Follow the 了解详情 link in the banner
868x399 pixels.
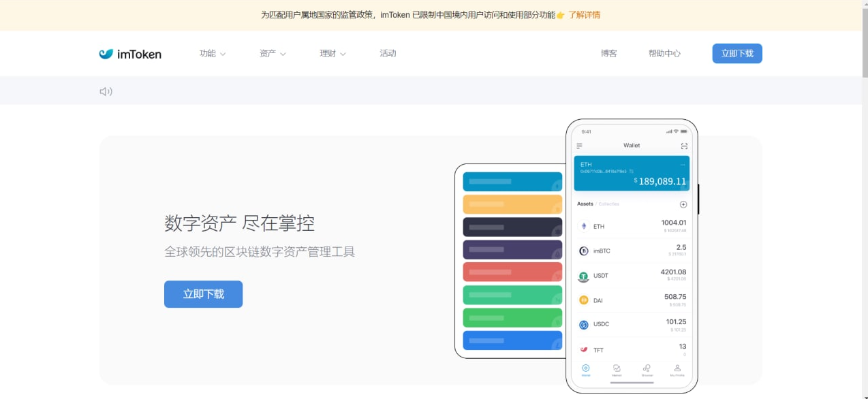[x=585, y=15]
